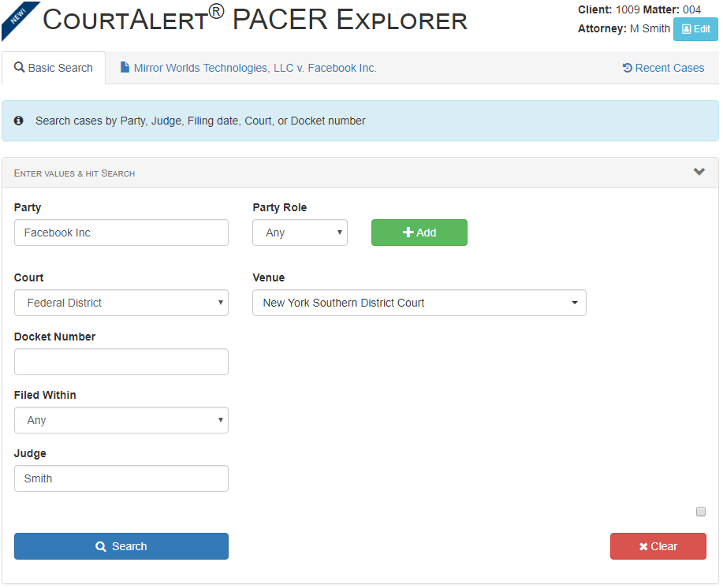Click the Judge input field containing Smith

(121, 478)
